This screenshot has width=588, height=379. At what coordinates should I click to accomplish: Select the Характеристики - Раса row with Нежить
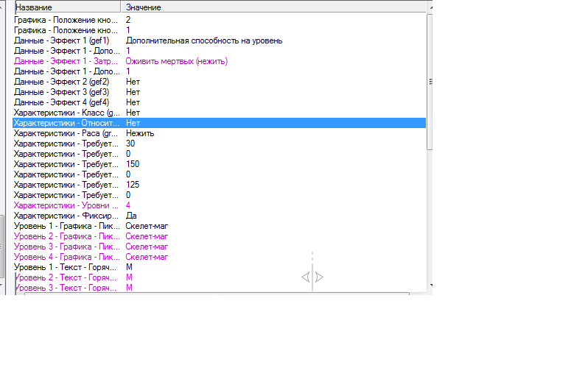(x=220, y=133)
